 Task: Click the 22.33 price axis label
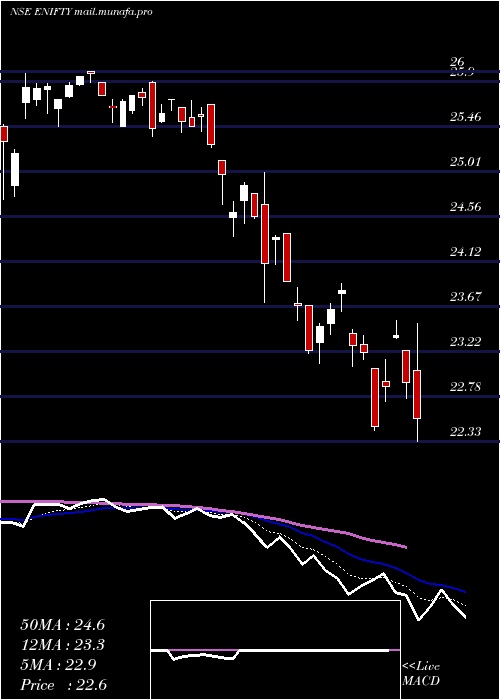click(x=465, y=431)
